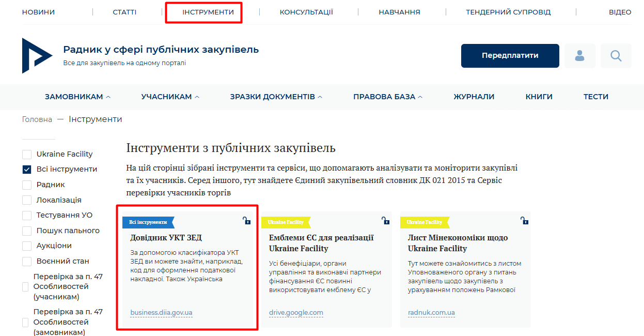The height and width of the screenshot is (336, 644).
Task: Open the user account profile icon
Action: [580, 56]
